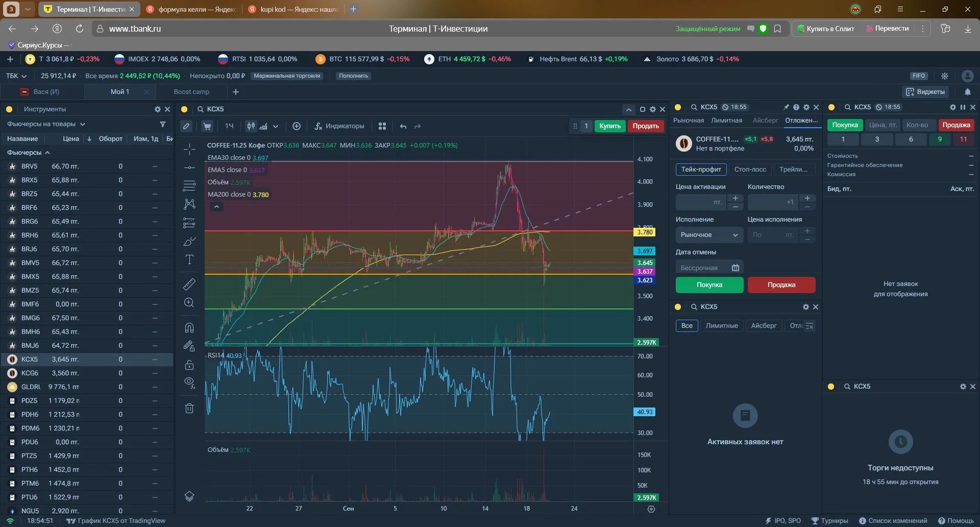Toggle Маржинальная торговля

(287, 76)
